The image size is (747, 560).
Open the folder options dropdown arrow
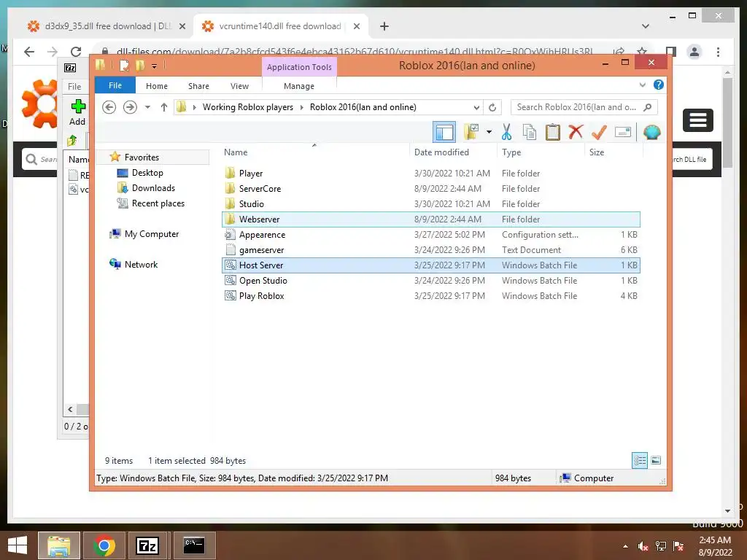tap(489, 132)
